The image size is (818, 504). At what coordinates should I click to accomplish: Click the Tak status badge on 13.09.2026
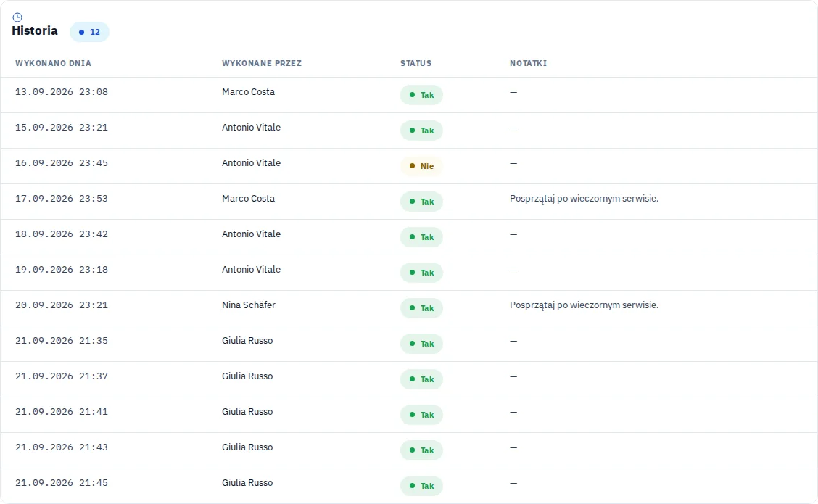421,95
